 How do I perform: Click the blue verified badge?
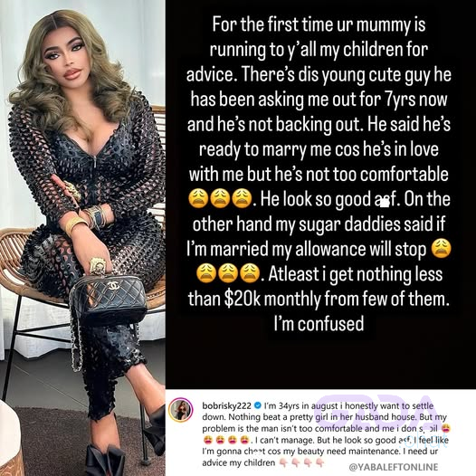258,405
